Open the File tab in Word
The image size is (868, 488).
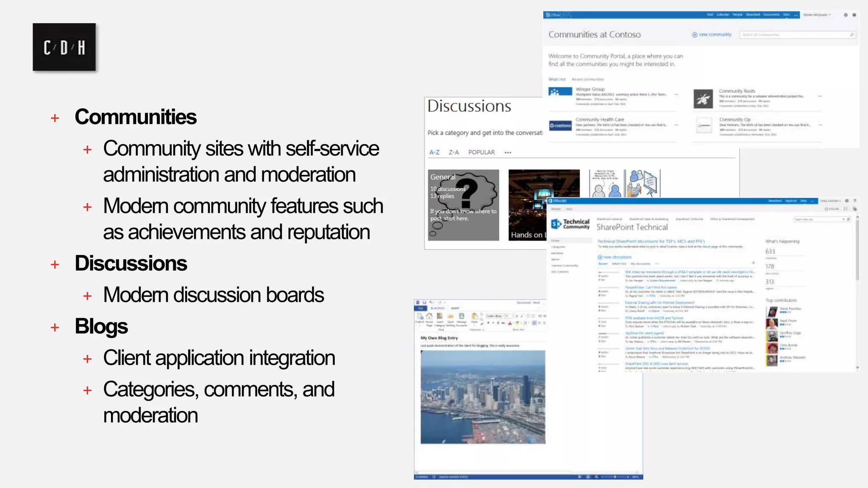pyautogui.click(x=421, y=308)
